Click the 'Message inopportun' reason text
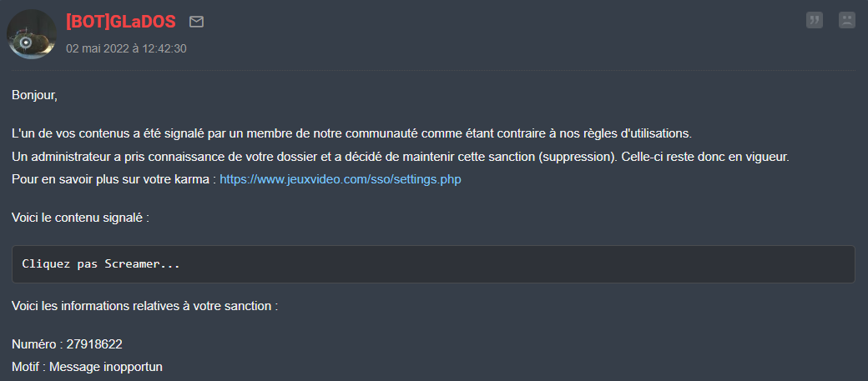 (106, 366)
